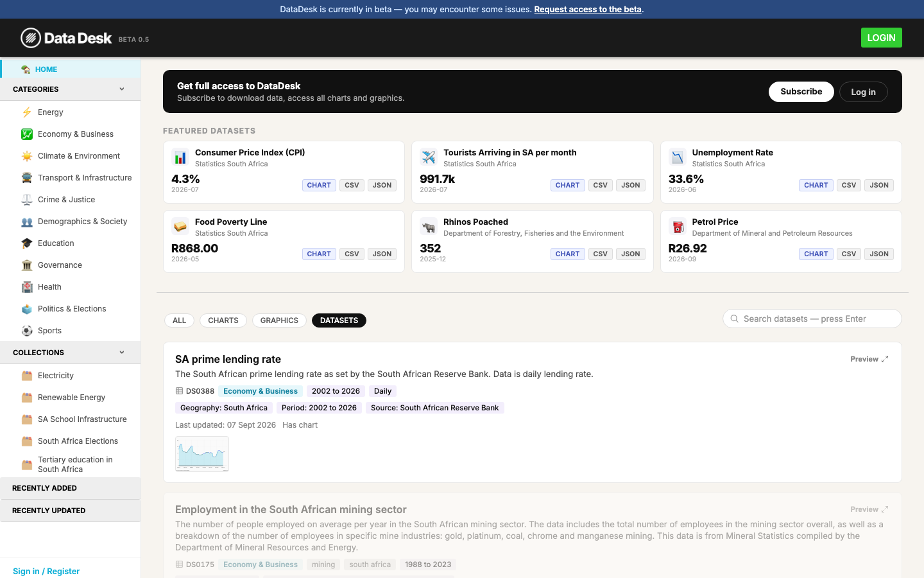This screenshot has width=924, height=578.
Task: Go to HOME in the sidebar
Action: [71, 69]
